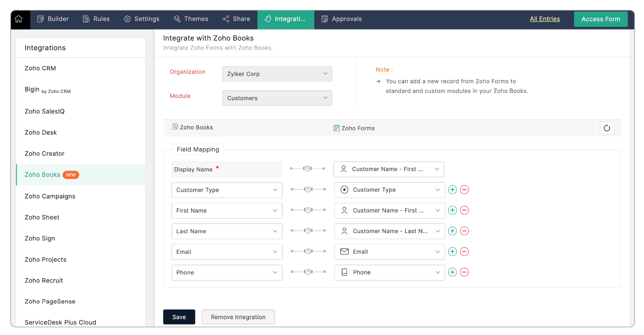
Task: Click the handshake link icon for Email row
Action: [x=308, y=252]
